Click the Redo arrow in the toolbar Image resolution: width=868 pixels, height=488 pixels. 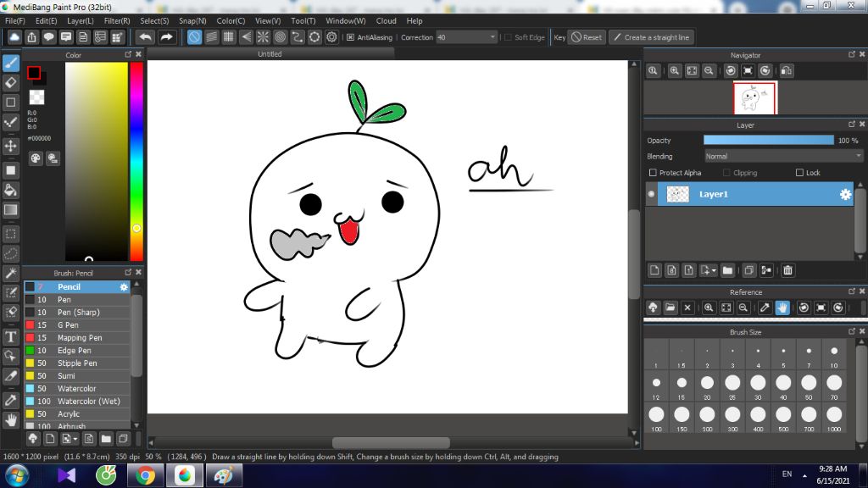point(166,37)
